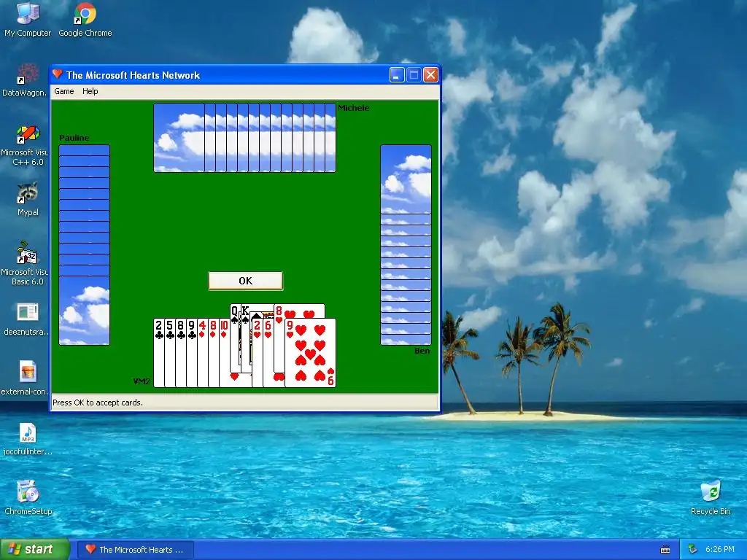Select the 10 of diamonds card
Screen dimensions: 747x560
coord(224,353)
